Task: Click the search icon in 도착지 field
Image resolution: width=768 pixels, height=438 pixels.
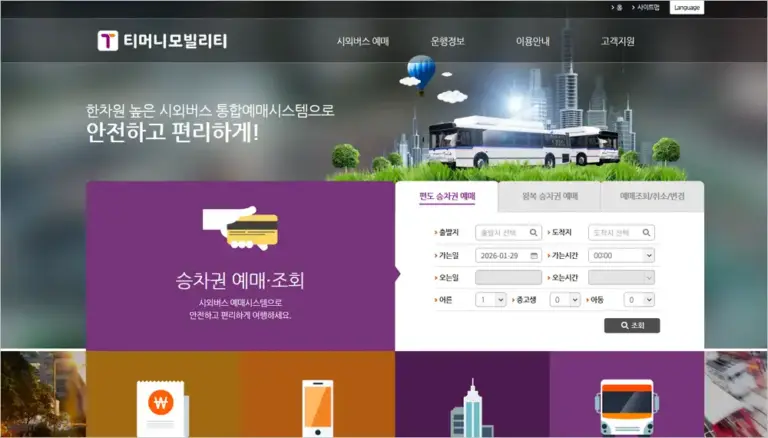Action: coord(647,233)
